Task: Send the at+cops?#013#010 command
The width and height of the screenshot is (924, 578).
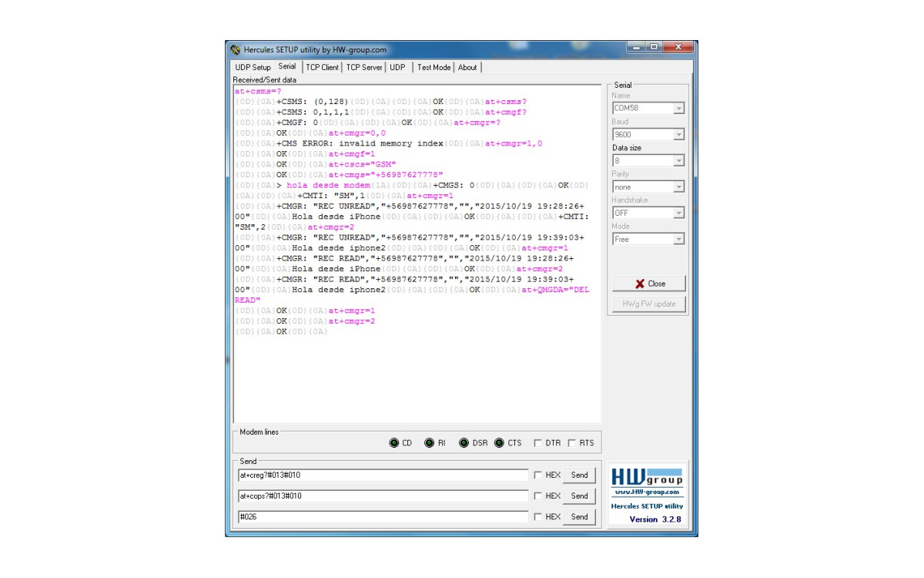Action: pyautogui.click(x=579, y=496)
